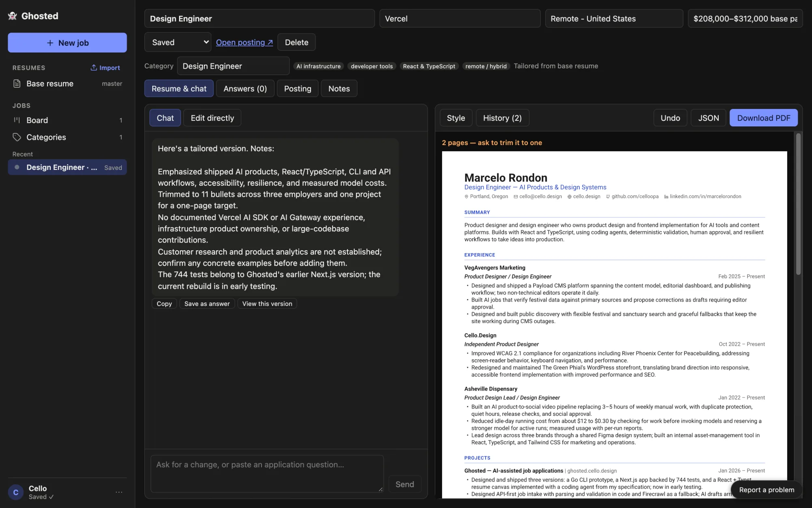This screenshot has width=812, height=508.
Task: Open the Saved status dropdown
Action: 178,42
